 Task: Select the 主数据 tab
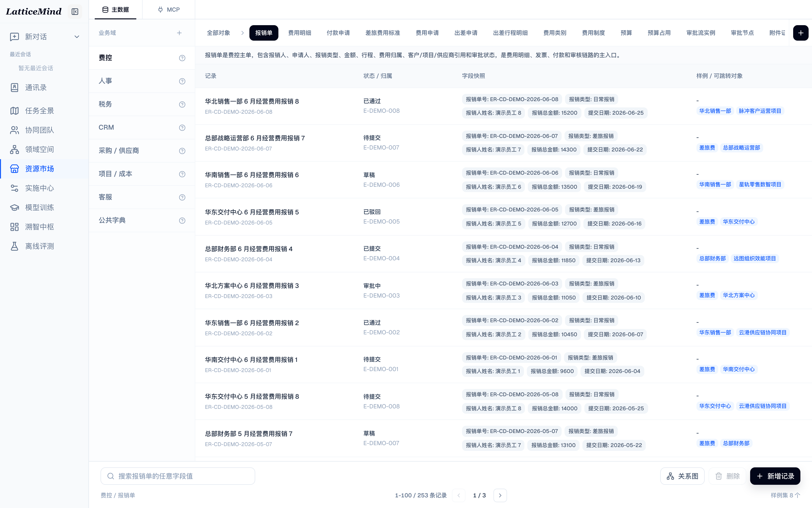[116, 10]
